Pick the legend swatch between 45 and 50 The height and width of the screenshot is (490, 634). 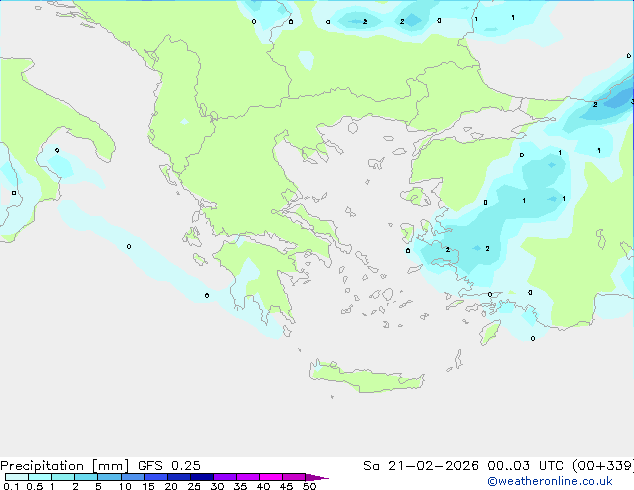pos(294,477)
